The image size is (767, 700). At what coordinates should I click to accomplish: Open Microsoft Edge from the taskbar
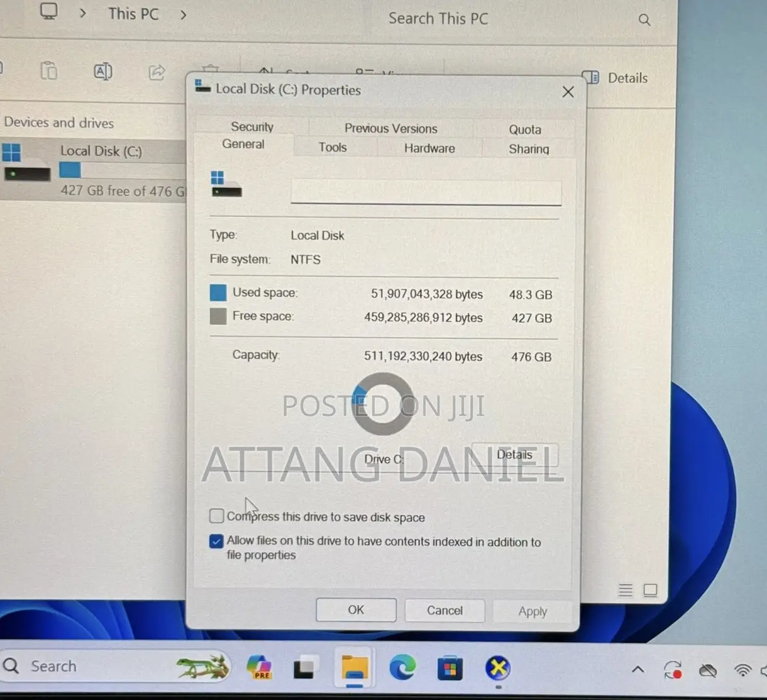point(402,668)
